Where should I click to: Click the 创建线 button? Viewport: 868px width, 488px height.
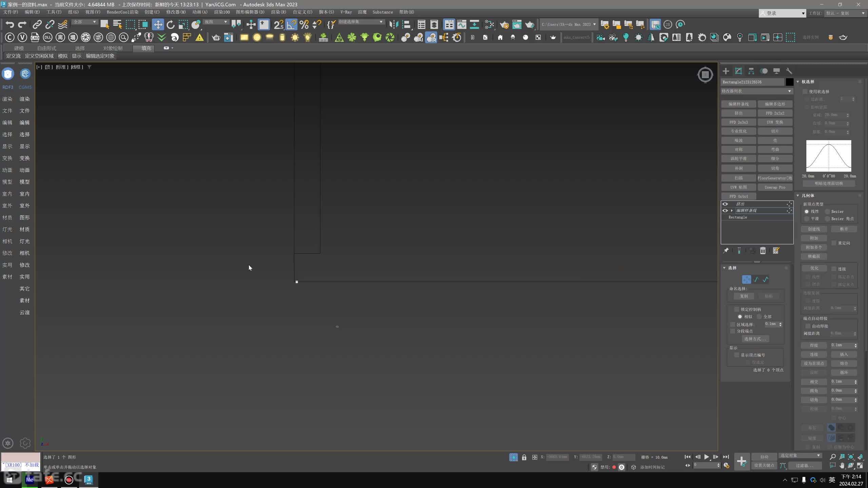pos(814,229)
